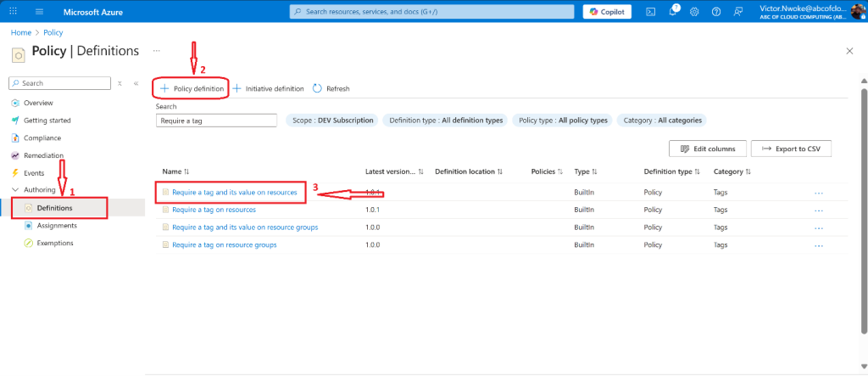The width and height of the screenshot is (868, 376).
Task: Clear the sidebar search with x icon
Action: (120, 83)
